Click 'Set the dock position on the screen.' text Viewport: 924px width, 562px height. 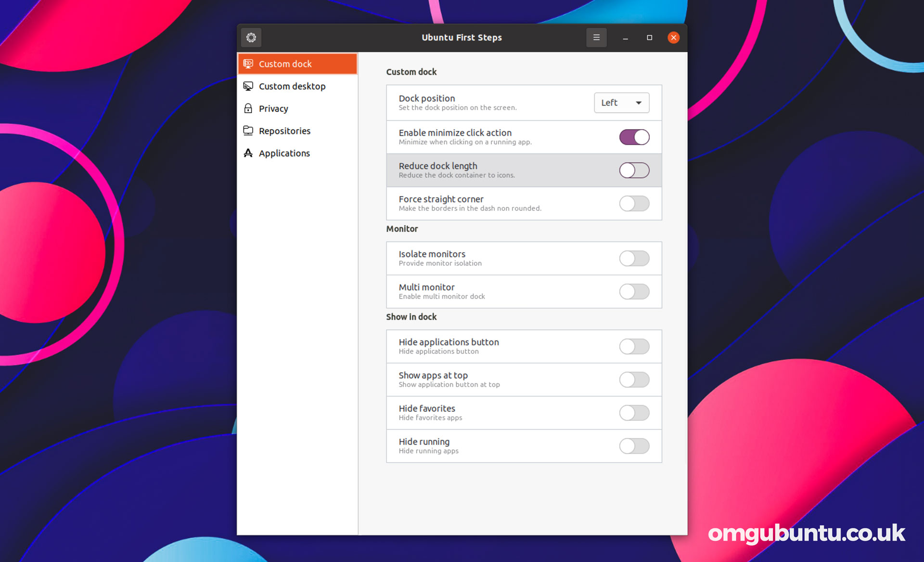point(457,108)
